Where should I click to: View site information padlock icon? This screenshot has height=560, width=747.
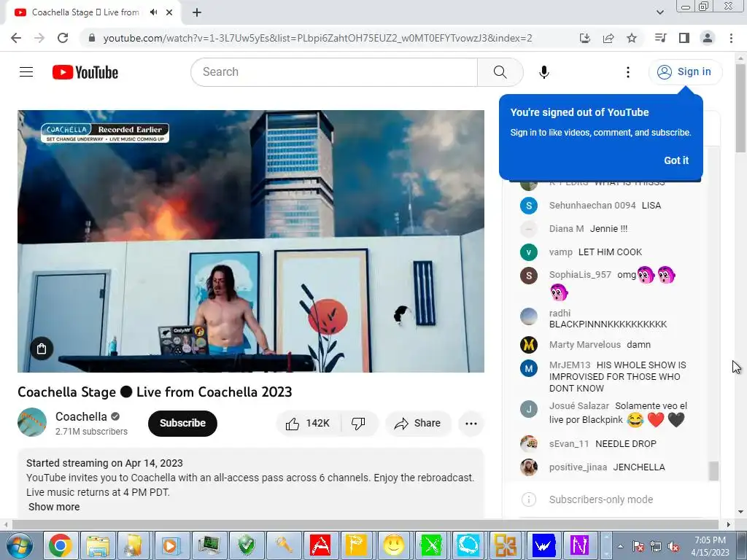coord(92,38)
